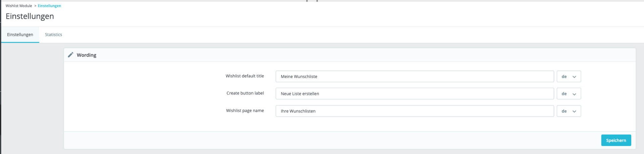Click the chevron arrow in the default title language selector

574,77
